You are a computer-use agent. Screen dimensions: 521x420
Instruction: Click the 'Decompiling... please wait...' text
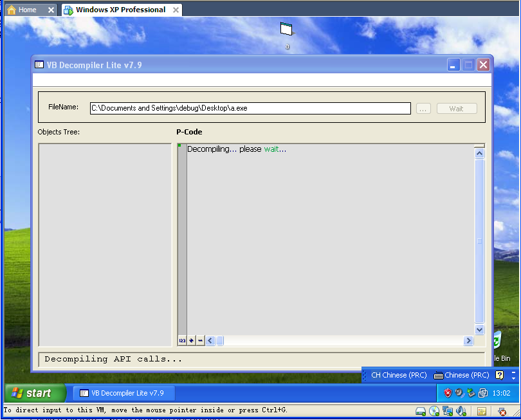[237, 149]
